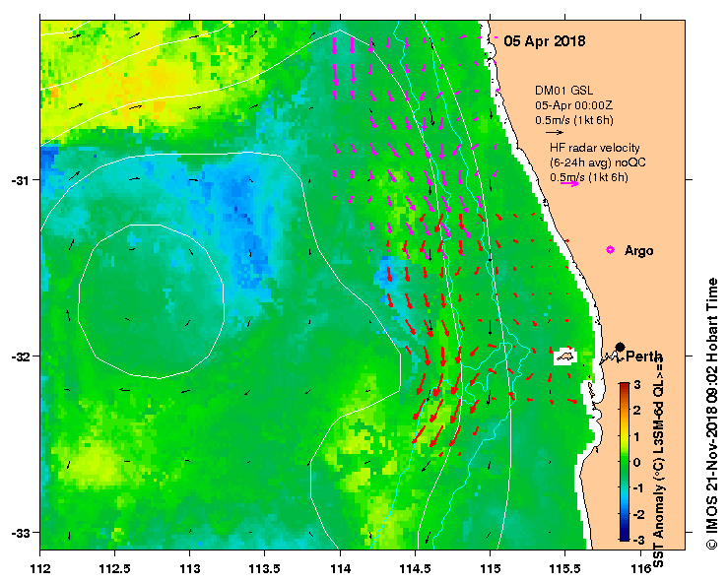The height and width of the screenshot is (583, 728).
Task: Click the latitude label -33
Action: pos(19,533)
